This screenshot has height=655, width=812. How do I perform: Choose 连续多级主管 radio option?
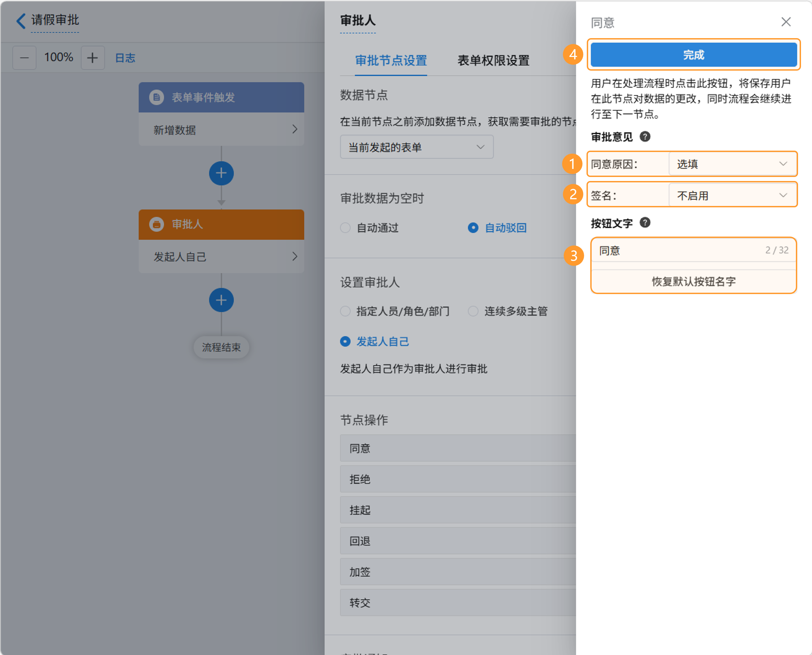pos(473,311)
